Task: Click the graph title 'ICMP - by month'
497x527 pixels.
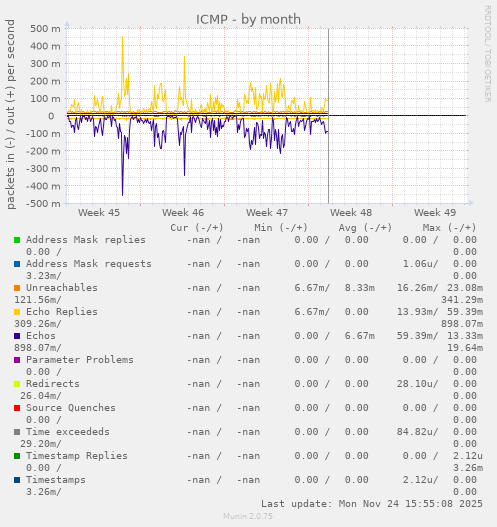Action: pyautogui.click(x=248, y=19)
